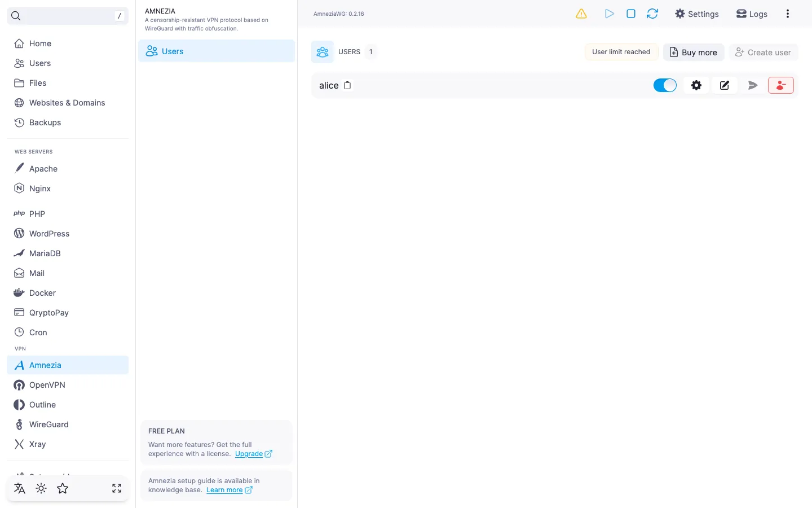
Task: Open the Docker page
Action: [x=68, y=293]
